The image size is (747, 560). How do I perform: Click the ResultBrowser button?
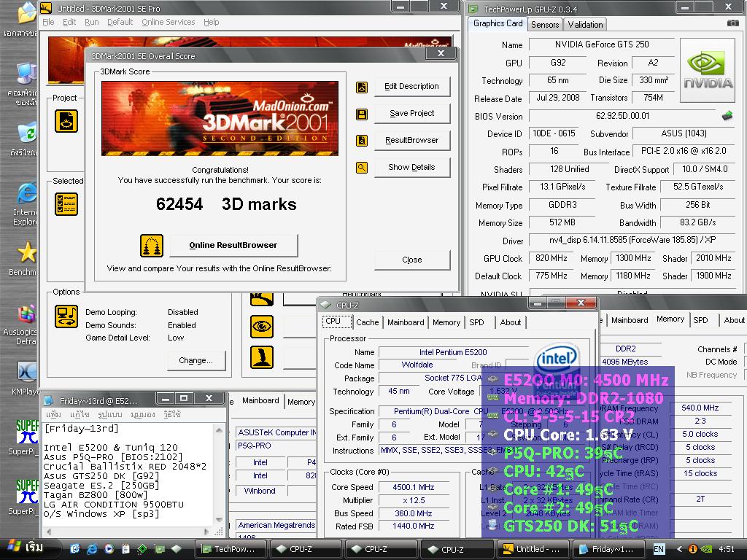point(412,141)
